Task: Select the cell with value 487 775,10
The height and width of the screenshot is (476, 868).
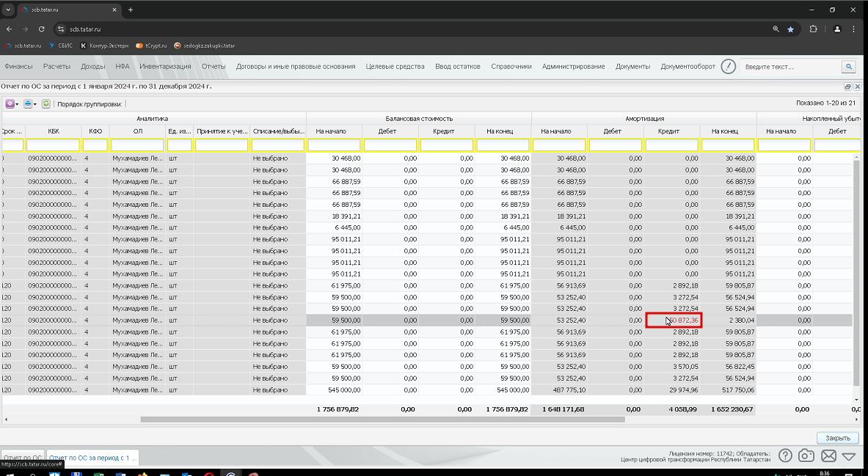Action: (559, 389)
